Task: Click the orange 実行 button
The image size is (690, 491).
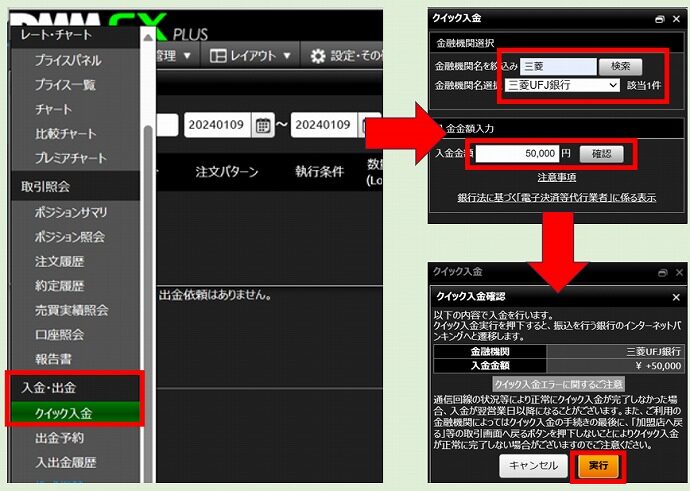Action: (597, 466)
